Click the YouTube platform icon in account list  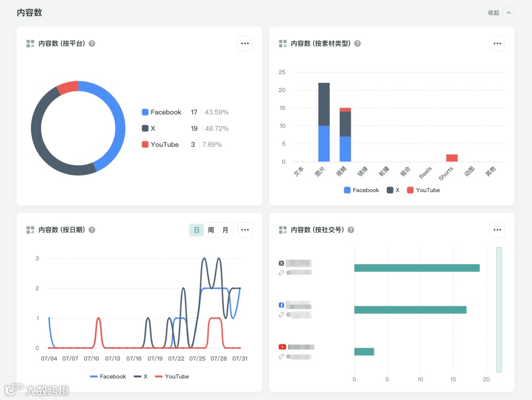282,347
